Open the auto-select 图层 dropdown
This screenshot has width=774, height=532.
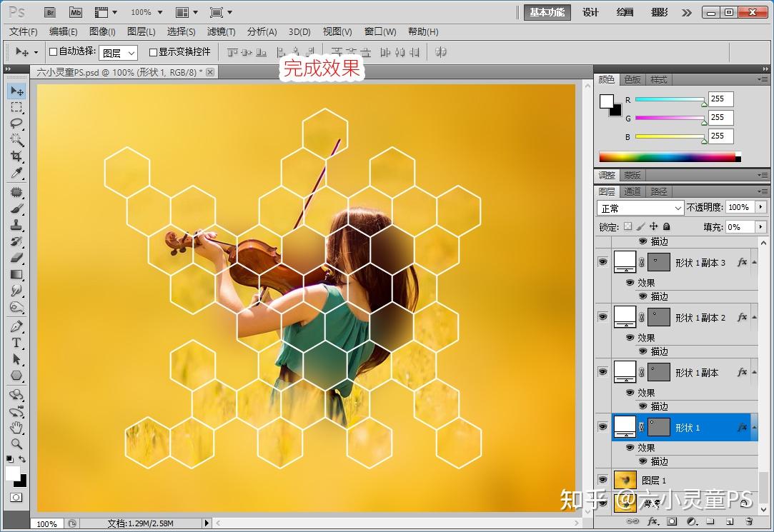point(118,53)
